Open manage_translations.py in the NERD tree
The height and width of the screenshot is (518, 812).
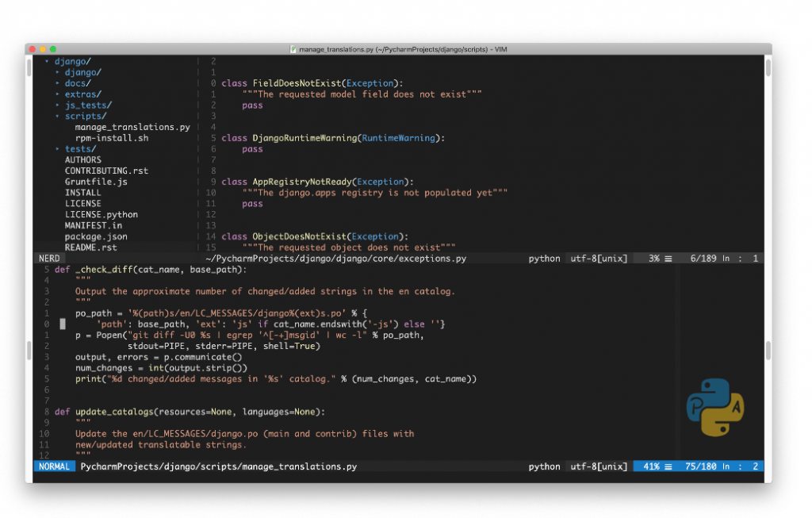(x=132, y=127)
